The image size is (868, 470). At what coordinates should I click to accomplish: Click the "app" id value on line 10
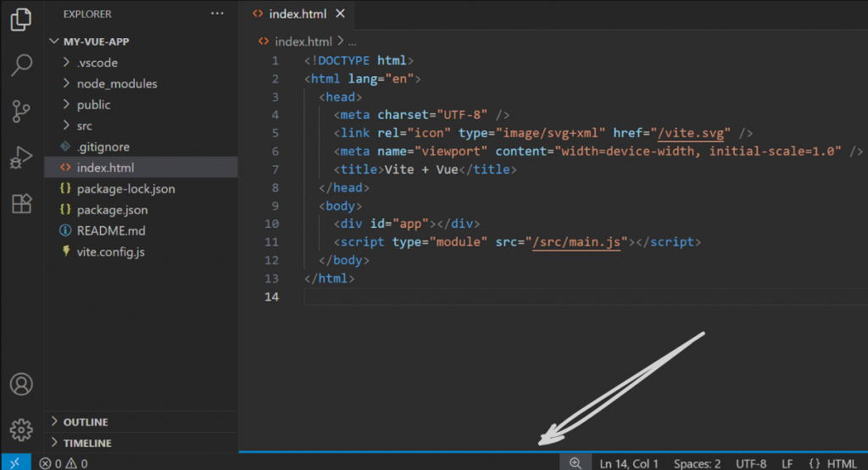[x=410, y=224]
